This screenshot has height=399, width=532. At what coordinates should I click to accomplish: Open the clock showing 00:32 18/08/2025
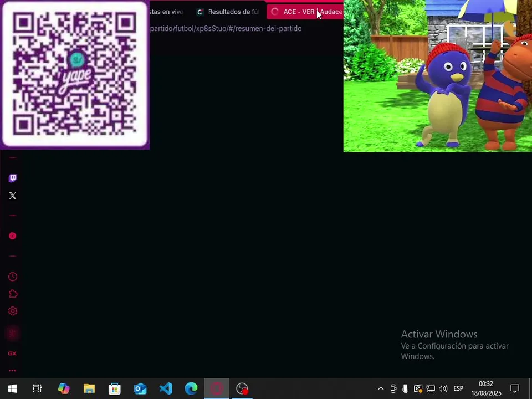click(486, 388)
